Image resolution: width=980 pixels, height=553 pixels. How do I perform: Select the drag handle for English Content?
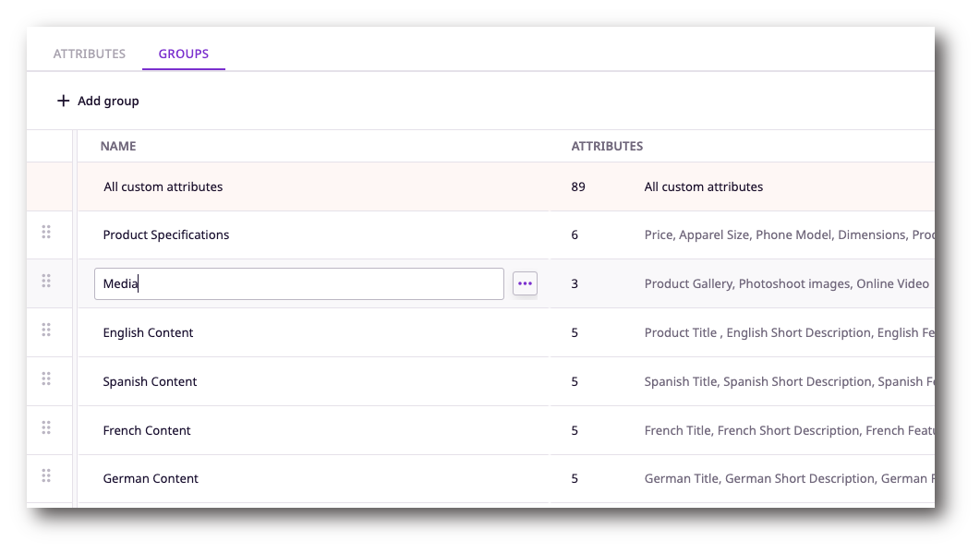(46, 331)
